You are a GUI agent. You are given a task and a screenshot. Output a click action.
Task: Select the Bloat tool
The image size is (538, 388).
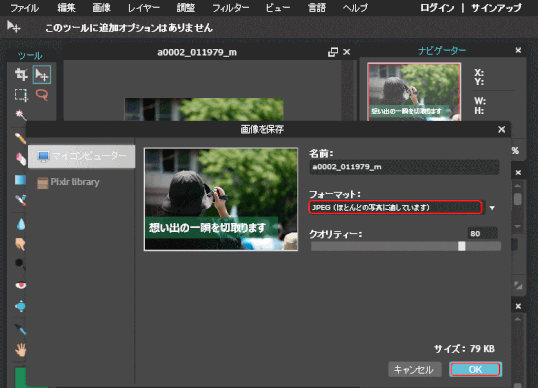(20, 306)
